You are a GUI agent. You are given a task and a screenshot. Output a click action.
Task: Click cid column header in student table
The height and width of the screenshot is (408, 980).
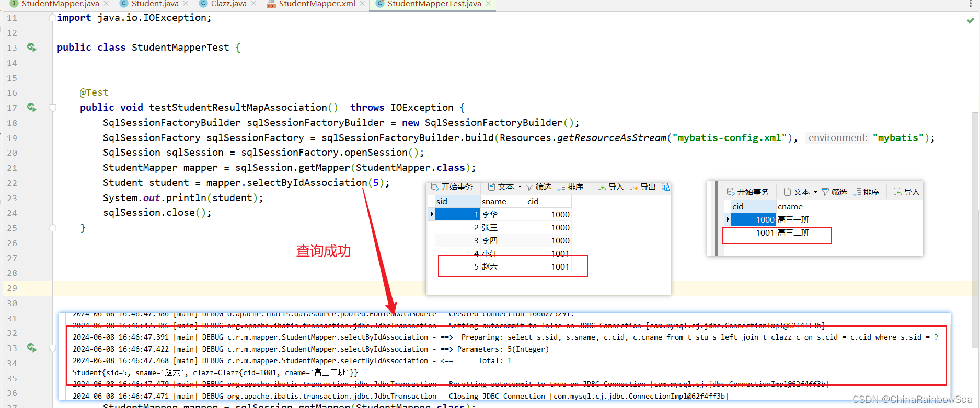[548, 201]
